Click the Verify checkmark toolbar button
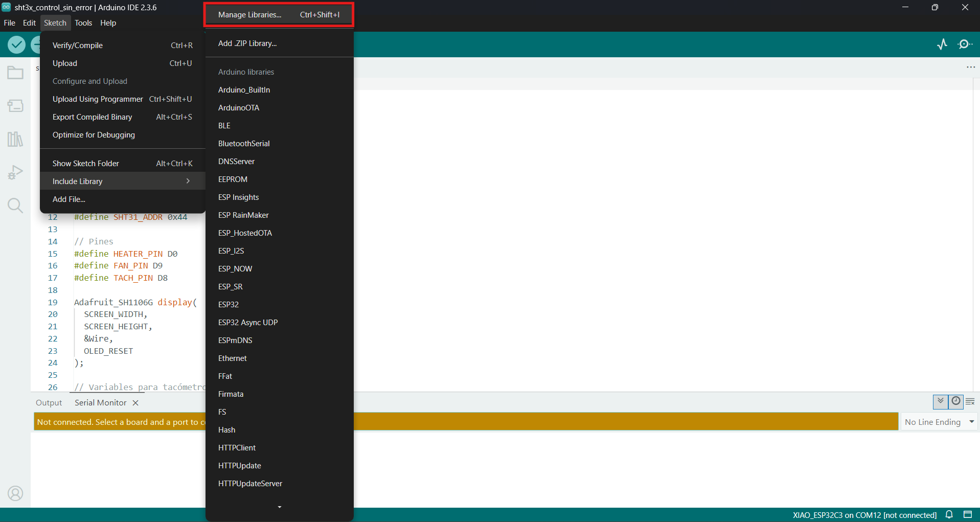980x522 pixels. coord(17,45)
